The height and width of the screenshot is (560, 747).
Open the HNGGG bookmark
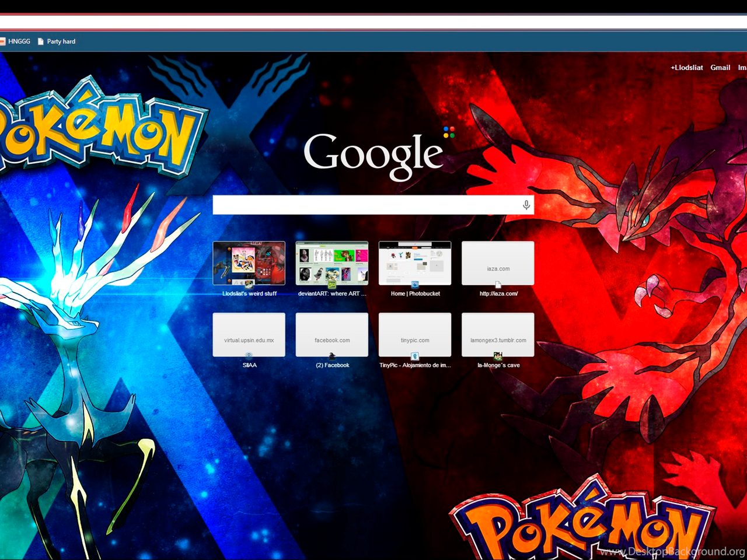15,41
